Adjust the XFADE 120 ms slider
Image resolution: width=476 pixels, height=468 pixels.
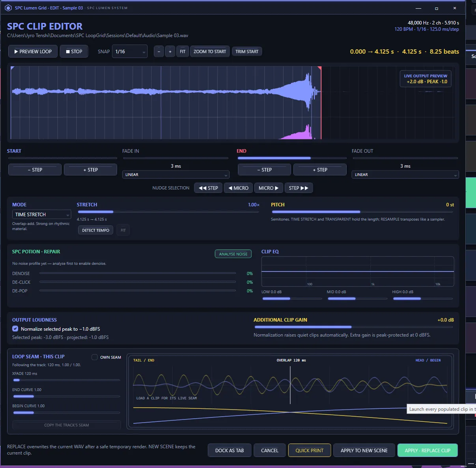pos(66,380)
